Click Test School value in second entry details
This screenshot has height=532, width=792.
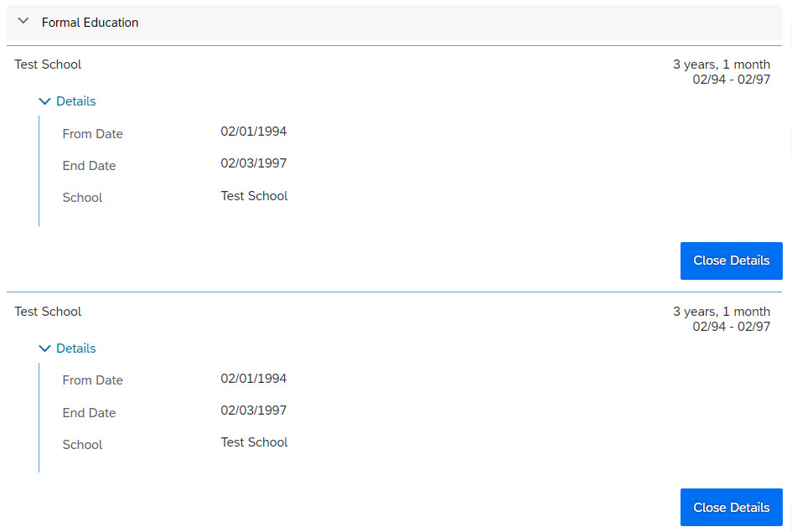coord(254,442)
